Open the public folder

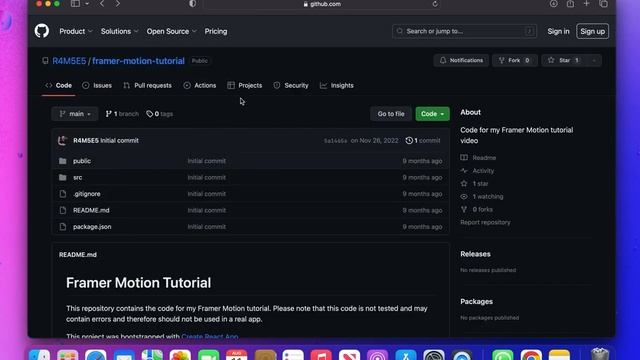click(x=82, y=161)
